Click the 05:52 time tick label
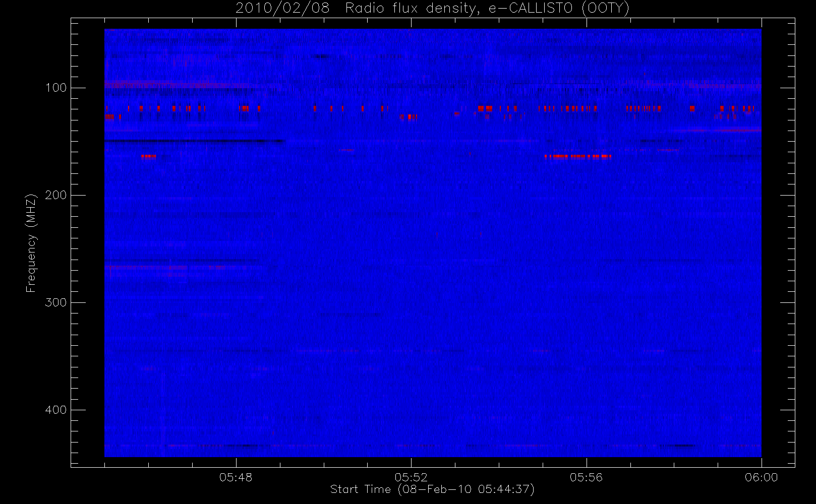The height and width of the screenshot is (504, 816). 411,477
